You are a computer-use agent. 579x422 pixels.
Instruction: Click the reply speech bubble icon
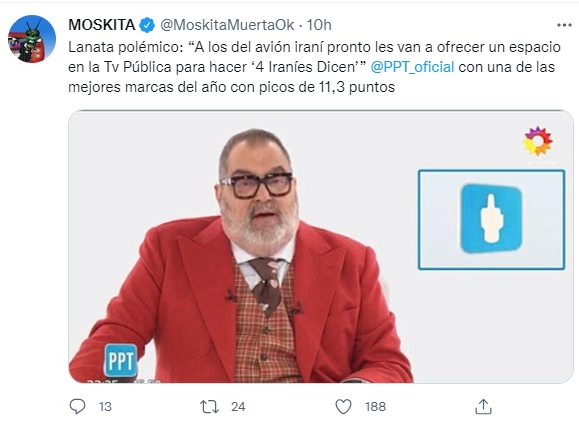pyautogui.click(x=78, y=406)
